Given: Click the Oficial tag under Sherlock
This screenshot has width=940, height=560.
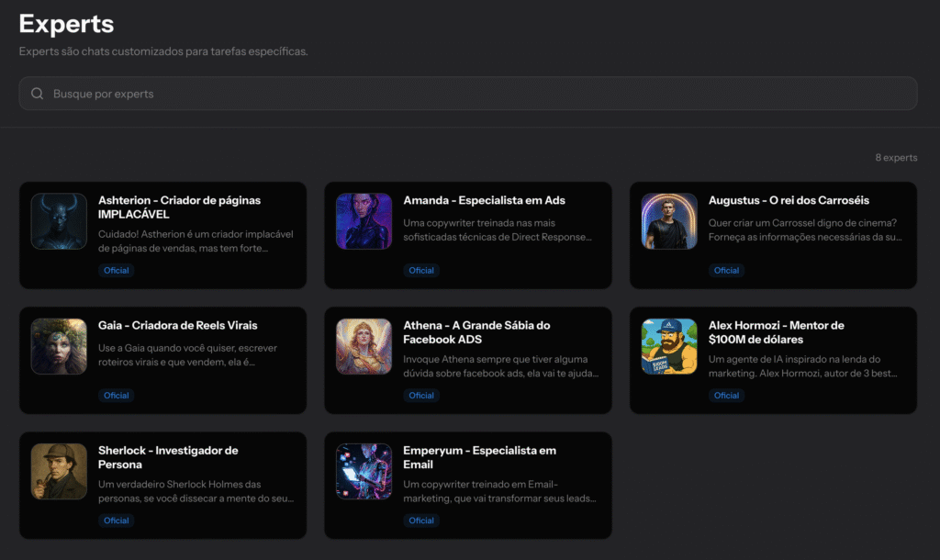Looking at the screenshot, I should click(117, 521).
